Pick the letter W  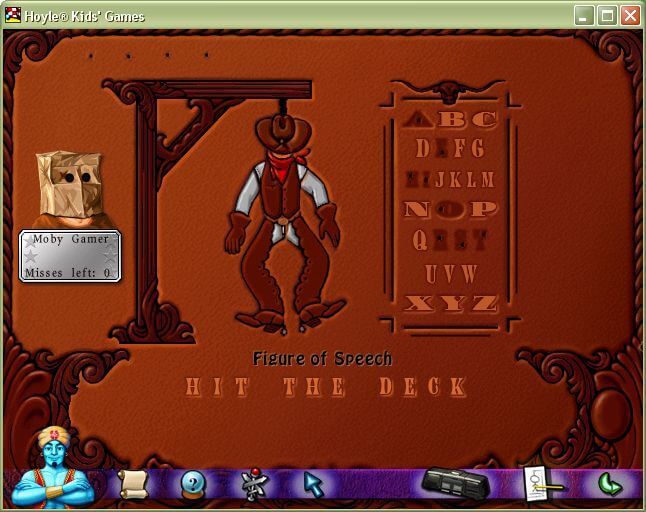(469, 274)
